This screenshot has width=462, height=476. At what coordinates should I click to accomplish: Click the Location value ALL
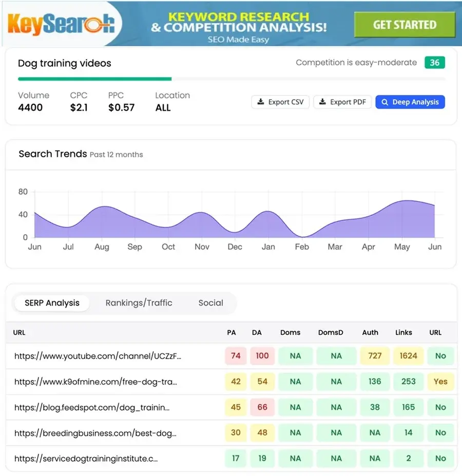click(163, 107)
